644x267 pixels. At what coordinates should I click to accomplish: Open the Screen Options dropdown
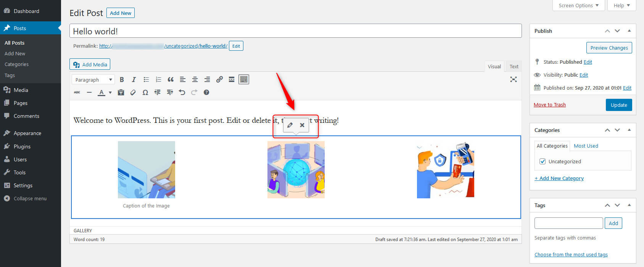click(x=578, y=5)
